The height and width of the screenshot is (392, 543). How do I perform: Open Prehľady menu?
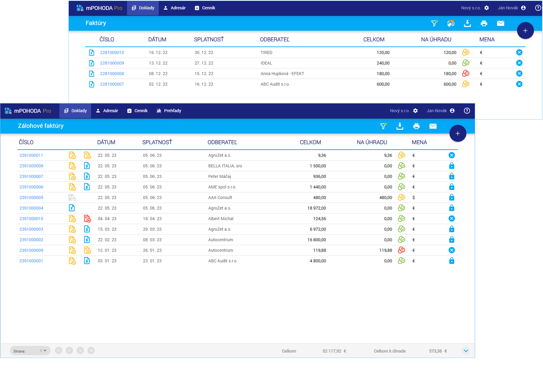coord(169,111)
